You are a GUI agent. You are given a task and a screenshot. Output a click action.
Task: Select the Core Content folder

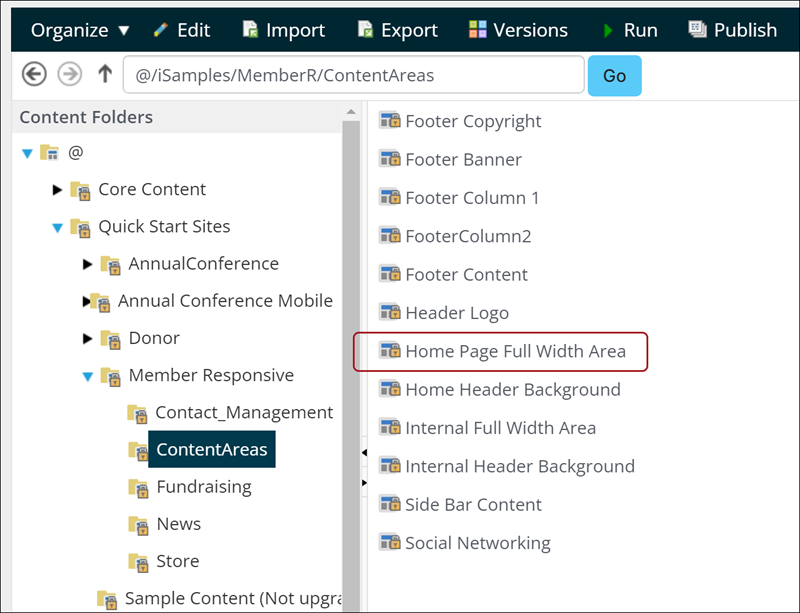pos(152,189)
